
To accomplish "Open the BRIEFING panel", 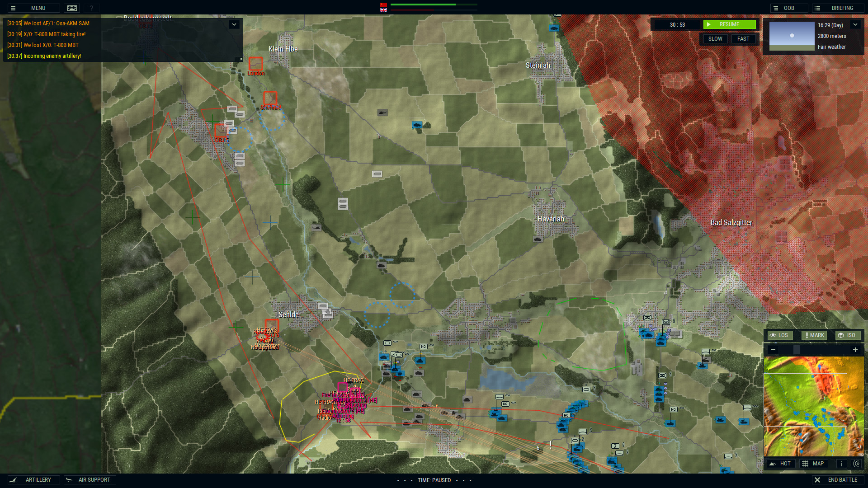I will click(x=838, y=8).
